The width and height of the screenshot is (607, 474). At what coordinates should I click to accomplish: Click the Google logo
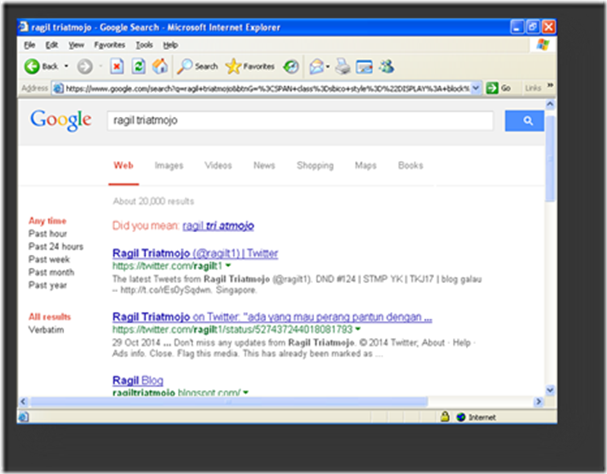(61, 120)
